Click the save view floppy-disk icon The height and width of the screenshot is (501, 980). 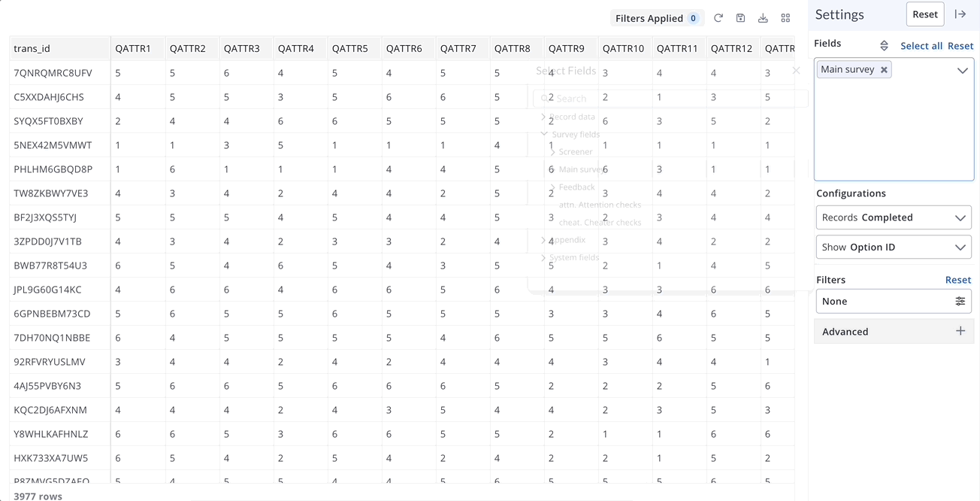740,18
